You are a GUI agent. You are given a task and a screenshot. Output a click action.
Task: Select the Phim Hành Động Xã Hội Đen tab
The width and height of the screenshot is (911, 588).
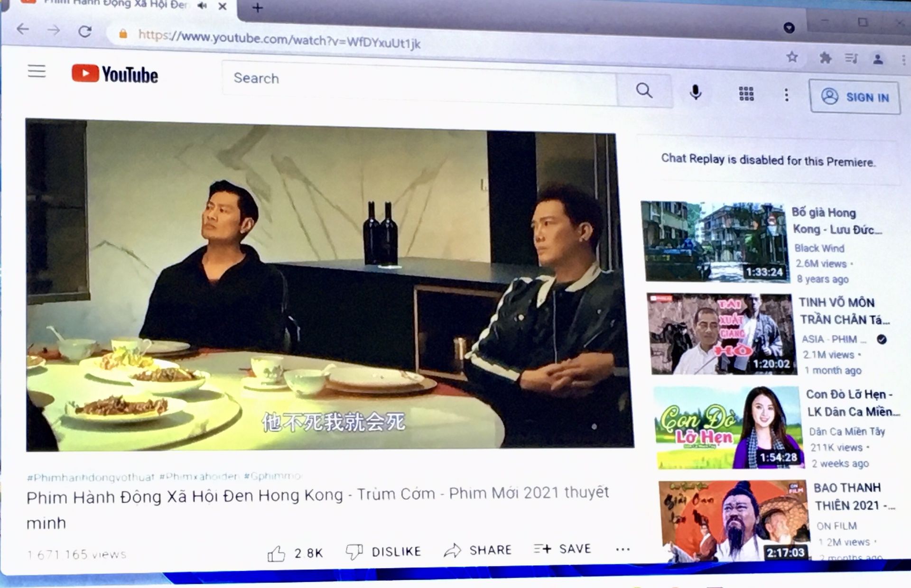[x=116, y=5]
